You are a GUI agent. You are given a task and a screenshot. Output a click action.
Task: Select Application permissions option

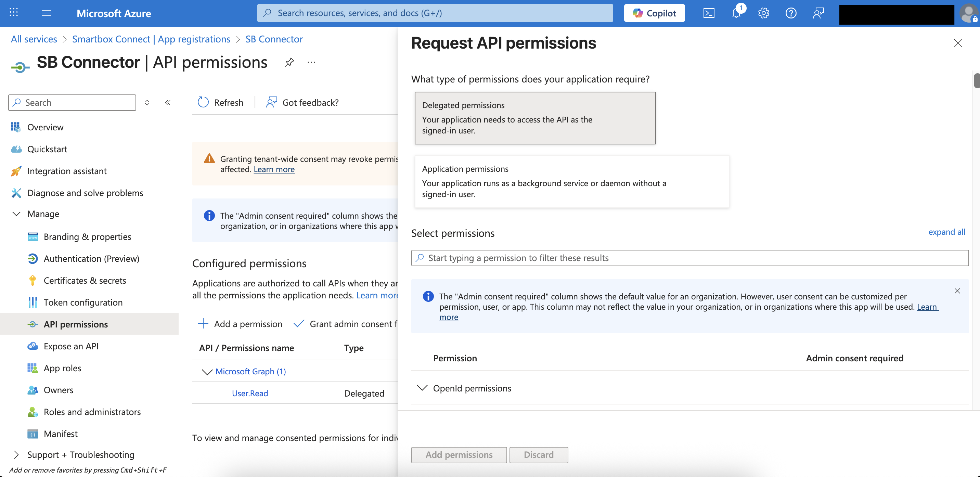(x=571, y=181)
